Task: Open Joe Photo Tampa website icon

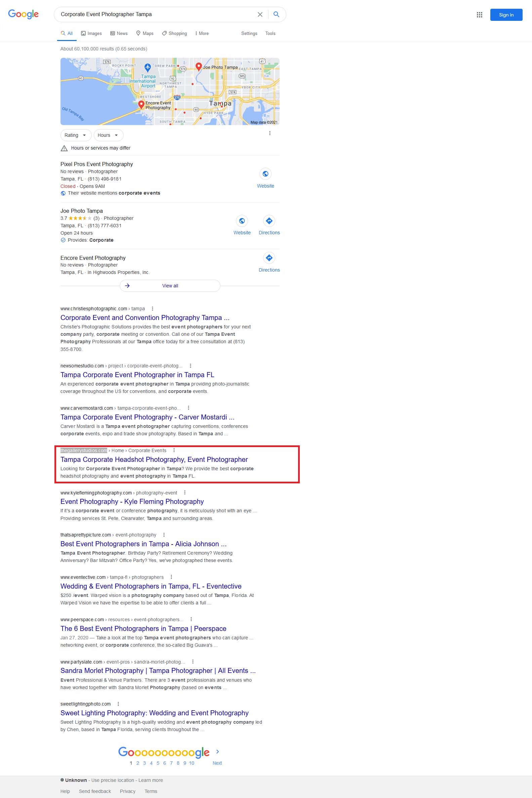Action: coord(242,221)
